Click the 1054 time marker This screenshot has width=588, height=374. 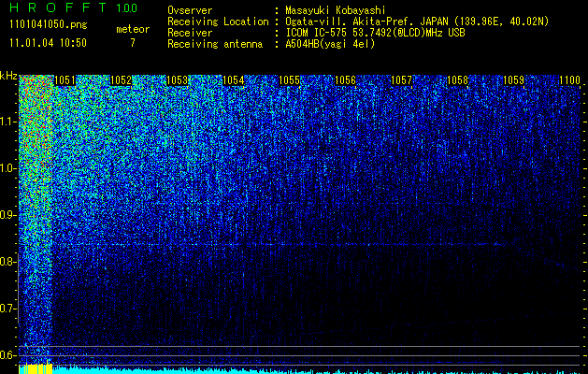(x=234, y=80)
